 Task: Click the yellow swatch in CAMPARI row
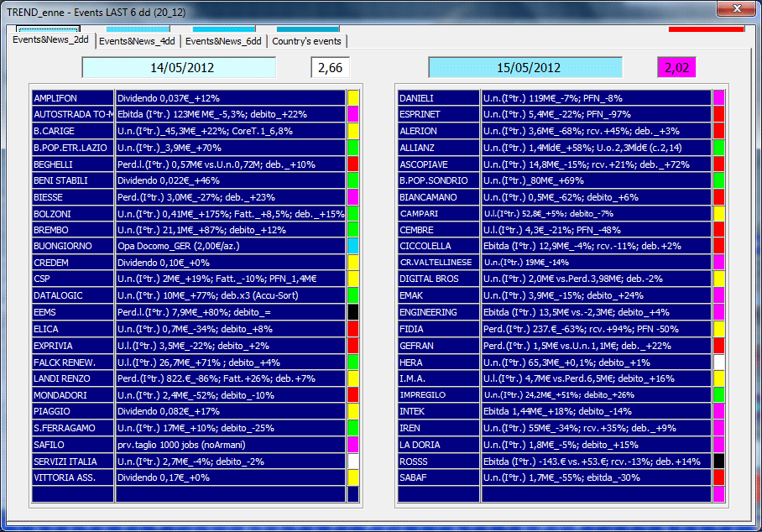pyautogui.click(x=719, y=213)
